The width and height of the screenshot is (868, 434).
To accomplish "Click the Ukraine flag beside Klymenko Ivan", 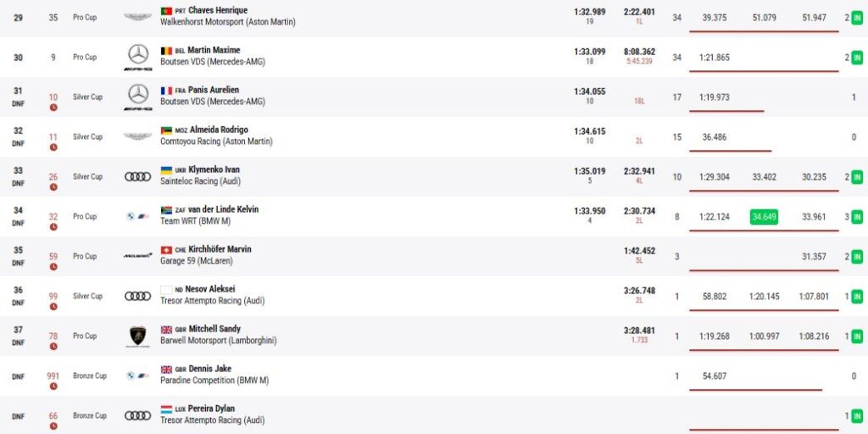I will coord(166,170).
